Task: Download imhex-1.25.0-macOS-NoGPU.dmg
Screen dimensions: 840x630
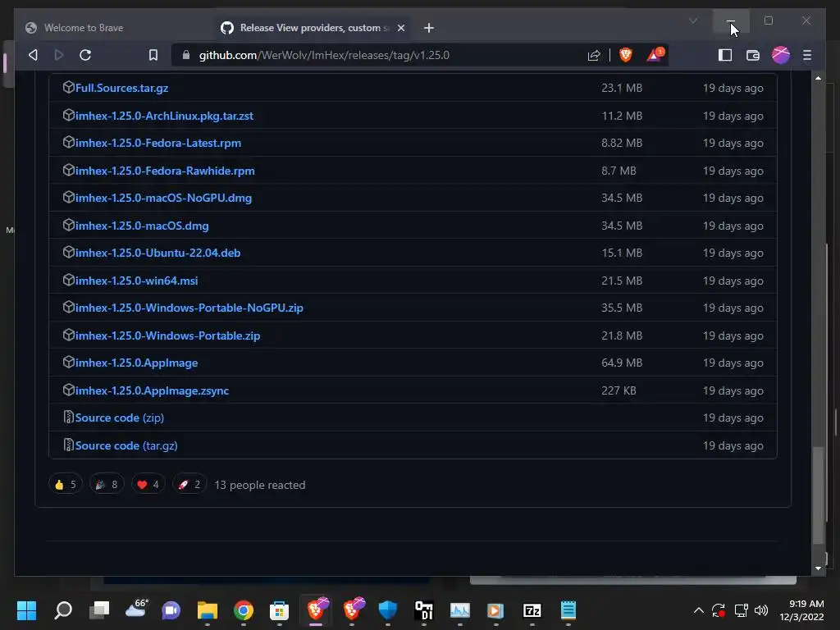Action: (163, 199)
